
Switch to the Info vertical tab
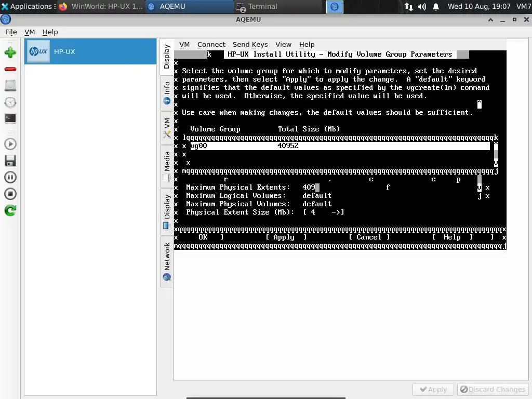coord(167,93)
